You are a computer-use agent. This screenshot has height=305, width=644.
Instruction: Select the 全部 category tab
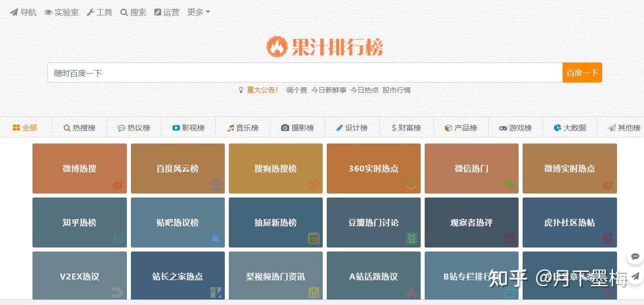click(x=25, y=127)
